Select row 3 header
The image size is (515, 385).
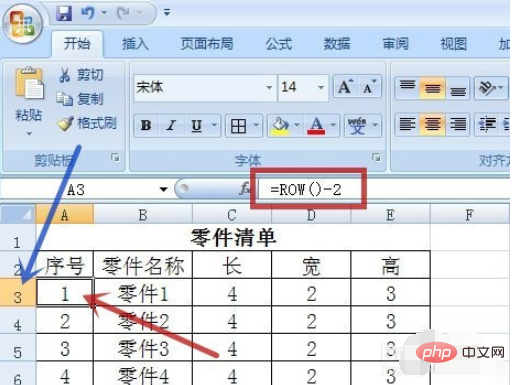click(x=18, y=293)
